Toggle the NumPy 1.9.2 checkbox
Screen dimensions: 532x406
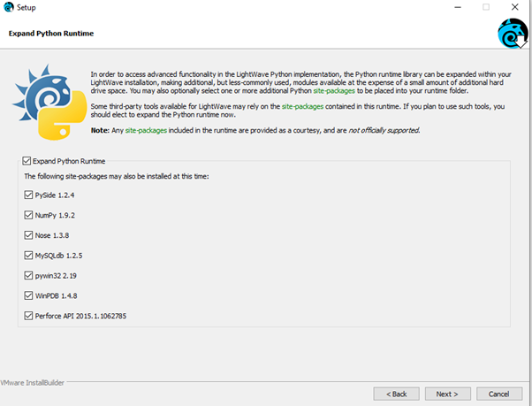[28, 215]
